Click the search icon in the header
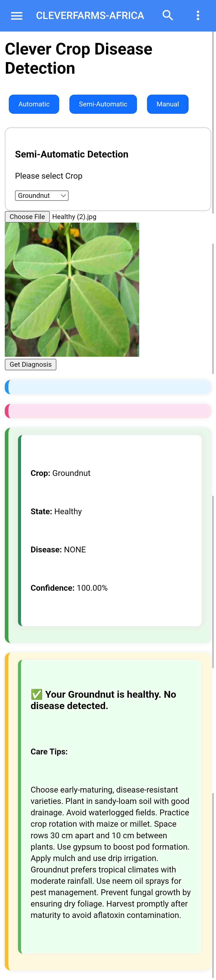Screen dimensions: 216x980 [168, 15]
